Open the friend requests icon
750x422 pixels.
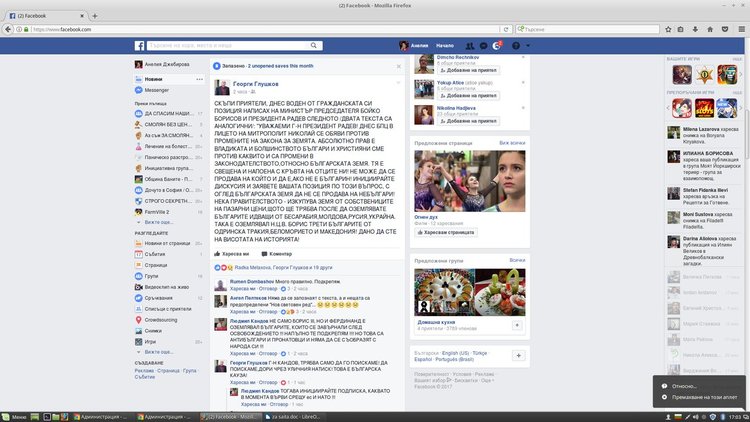(x=468, y=47)
